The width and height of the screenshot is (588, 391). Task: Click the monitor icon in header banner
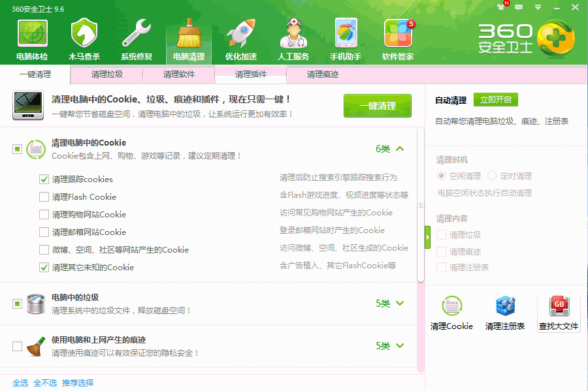tap(27, 105)
